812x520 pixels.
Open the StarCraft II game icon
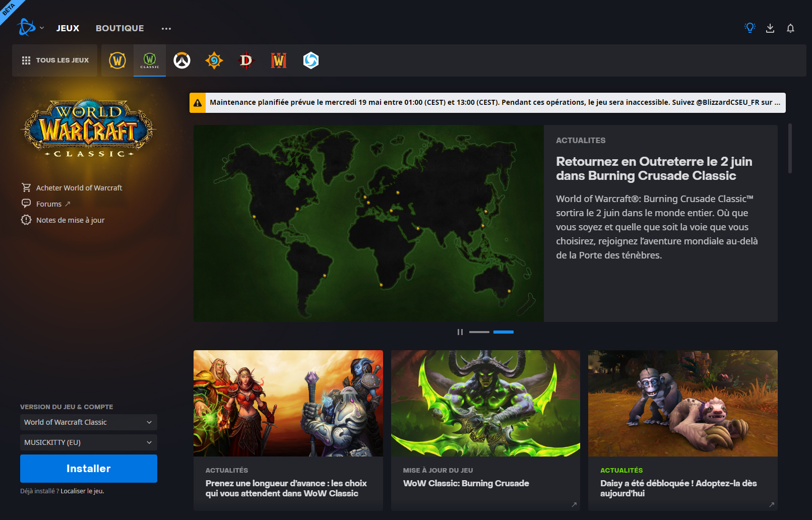point(311,60)
